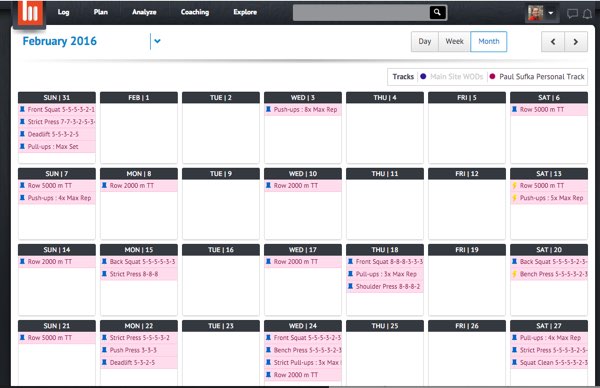Switch calendar to Day view
This screenshot has width=600, height=388.
tap(425, 41)
